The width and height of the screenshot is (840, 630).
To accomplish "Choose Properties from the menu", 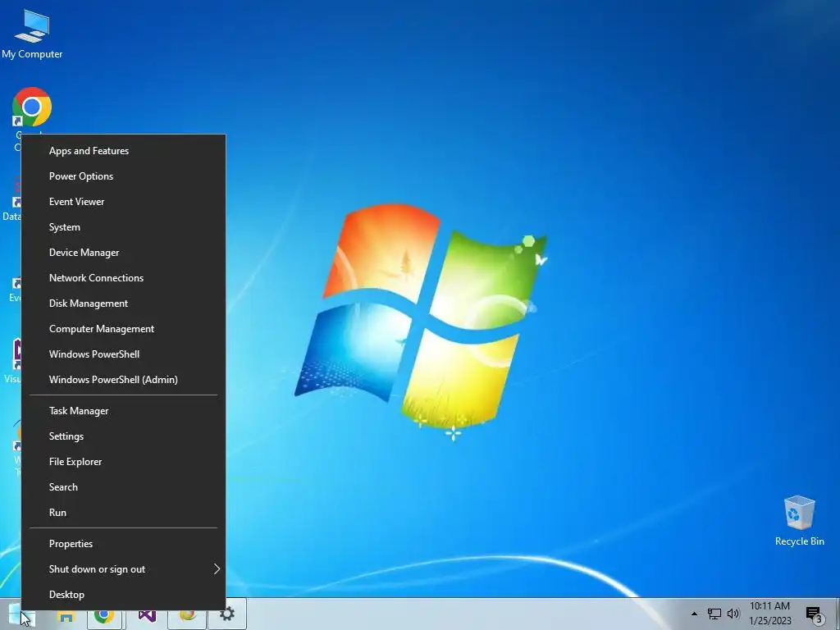I will tap(123, 544).
